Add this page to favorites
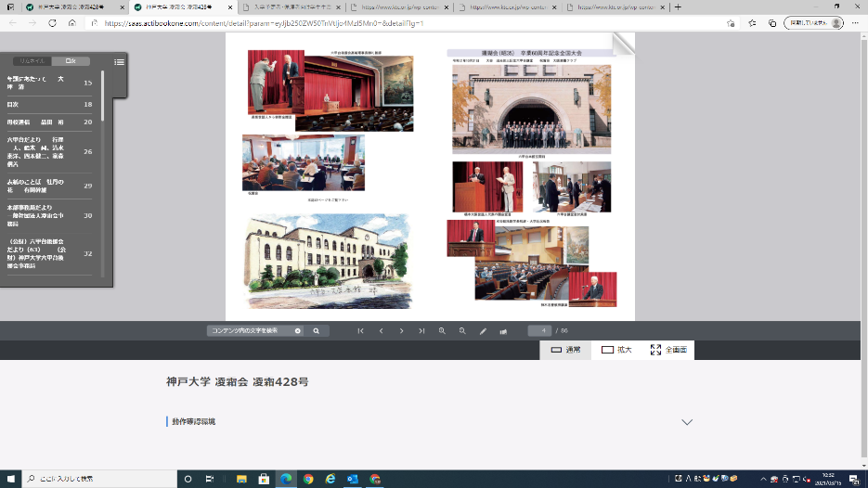This screenshot has width=868, height=488. pos(731,23)
